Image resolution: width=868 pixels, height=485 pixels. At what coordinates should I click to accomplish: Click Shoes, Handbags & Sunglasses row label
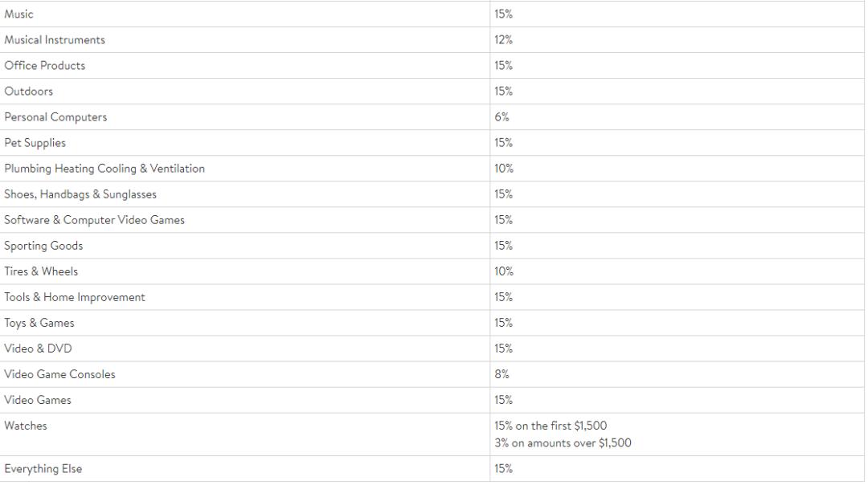pos(80,194)
